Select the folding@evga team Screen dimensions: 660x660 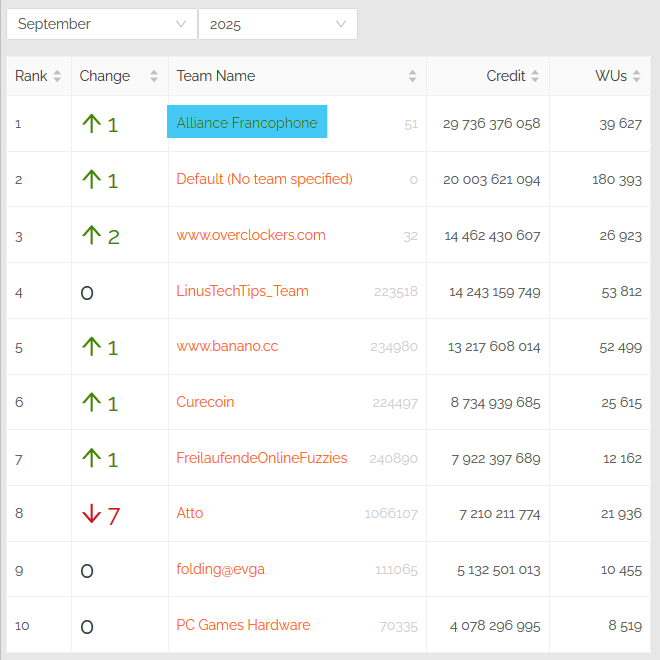coord(220,569)
